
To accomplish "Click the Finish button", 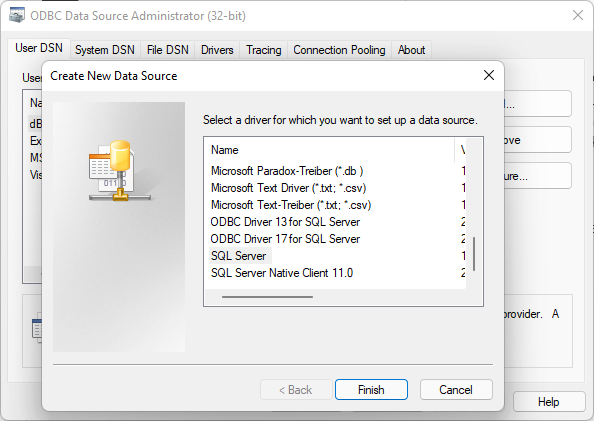I will click(x=371, y=390).
